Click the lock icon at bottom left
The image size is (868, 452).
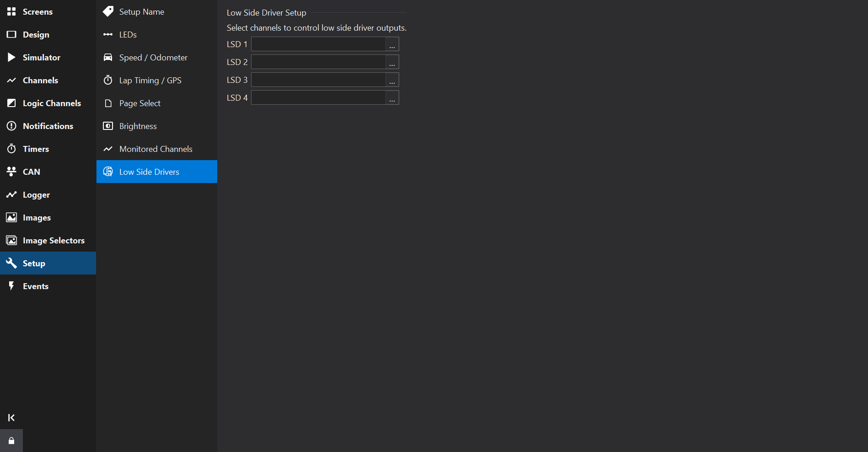click(11, 441)
